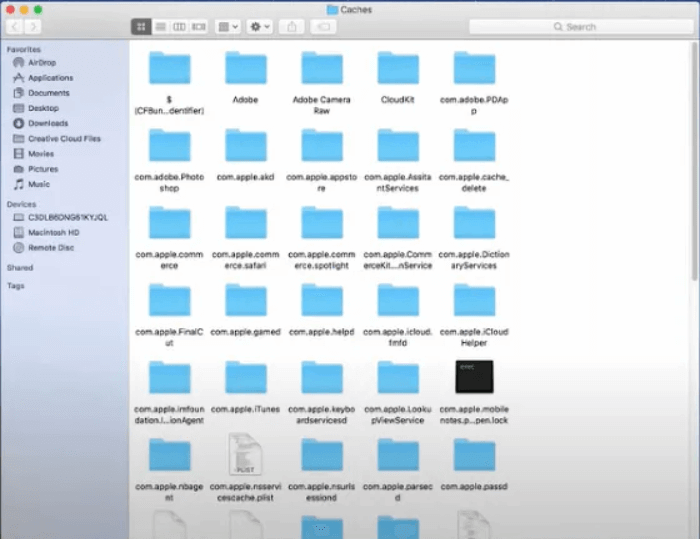The image size is (700, 539).
Task: Select the com.apple.commerce.spotlight folder
Action: [322, 223]
